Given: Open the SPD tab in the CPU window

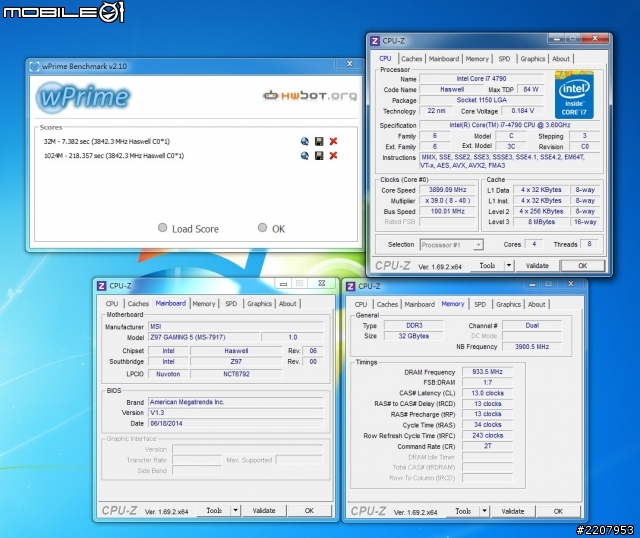Looking at the screenshot, I should [x=504, y=59].
